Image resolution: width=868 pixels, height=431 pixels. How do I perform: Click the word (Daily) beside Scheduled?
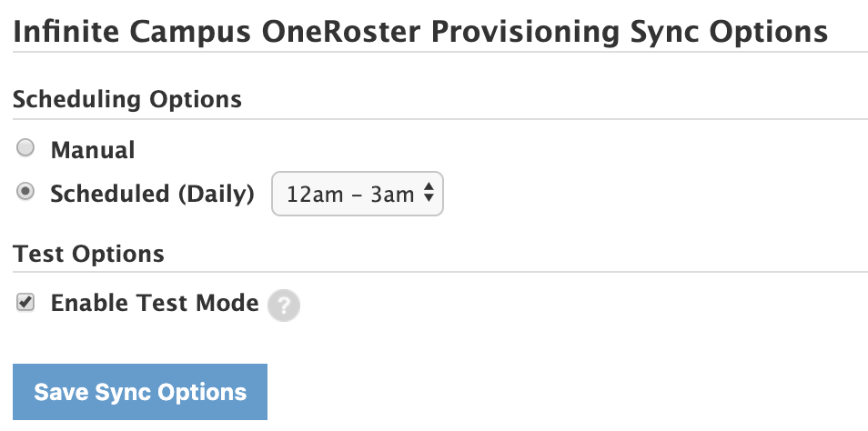216,194
